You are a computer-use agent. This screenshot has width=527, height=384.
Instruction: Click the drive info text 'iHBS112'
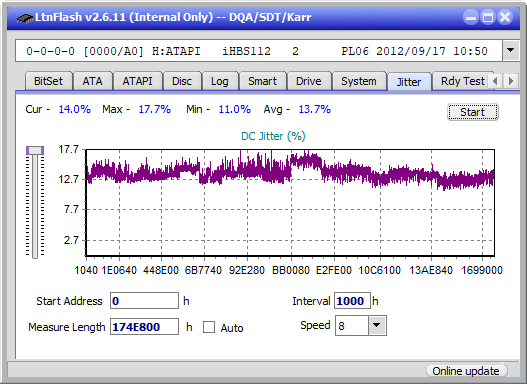click(246, 51)
